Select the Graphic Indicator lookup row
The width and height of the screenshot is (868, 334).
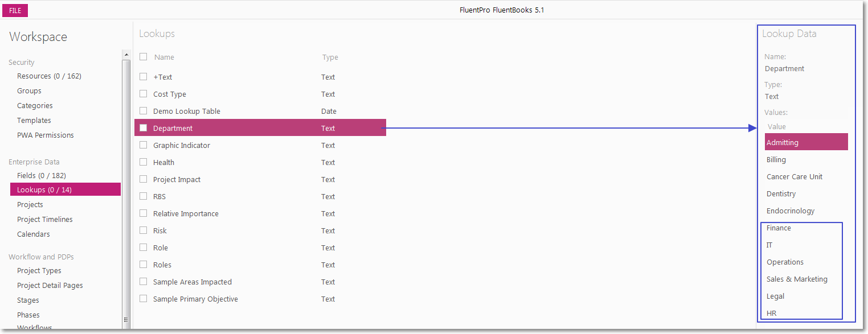260,145
